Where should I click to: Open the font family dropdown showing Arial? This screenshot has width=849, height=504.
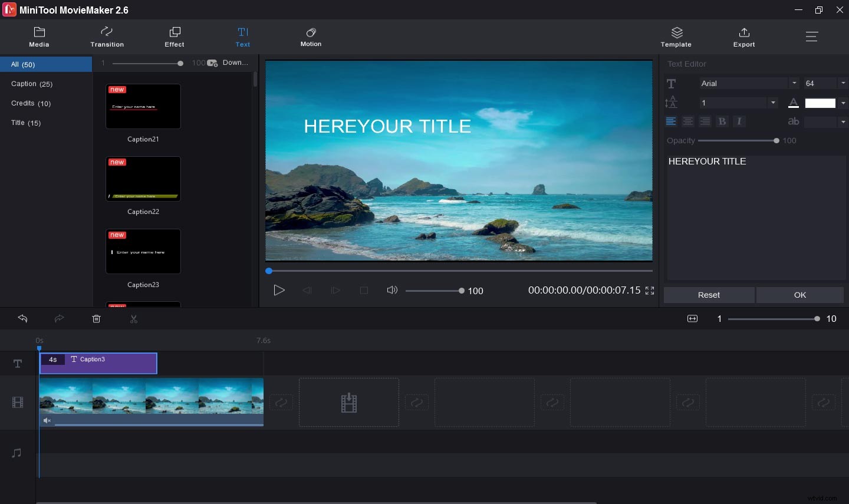click(794, 83)
